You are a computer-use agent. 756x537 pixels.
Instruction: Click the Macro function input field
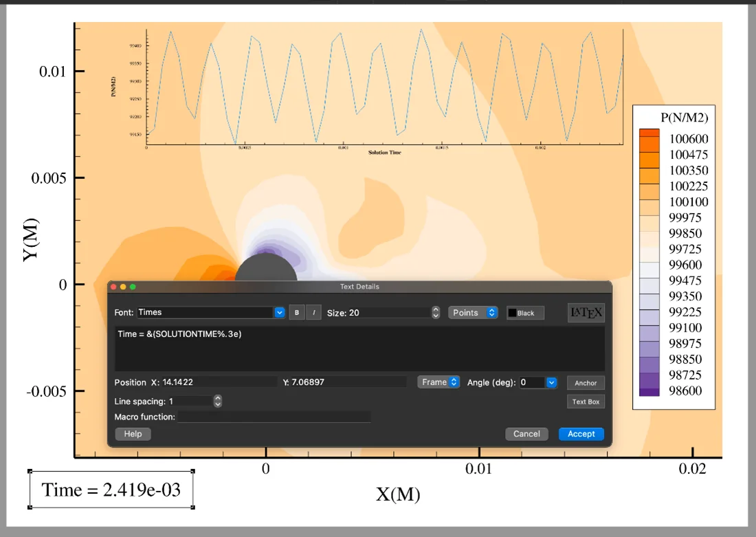coord(274,417)
